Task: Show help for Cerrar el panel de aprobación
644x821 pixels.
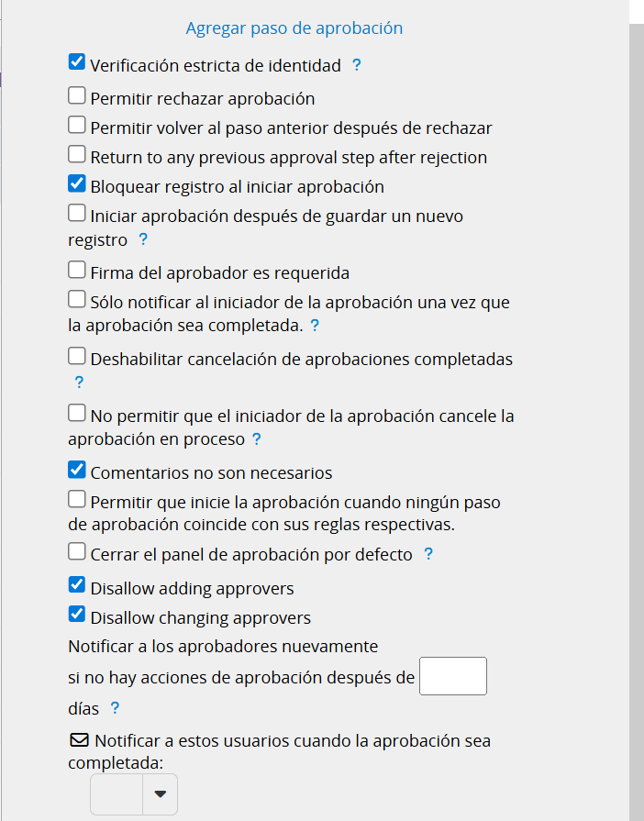Action: coord(428,554)
